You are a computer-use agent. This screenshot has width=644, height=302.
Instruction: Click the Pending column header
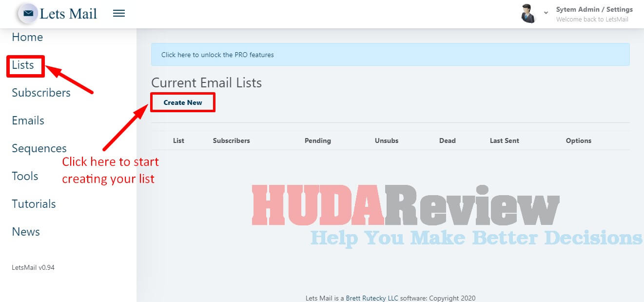coord(318,141)
